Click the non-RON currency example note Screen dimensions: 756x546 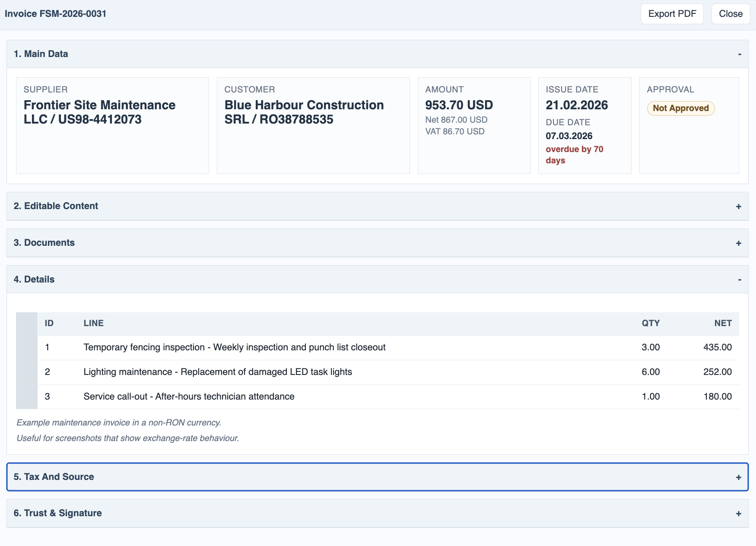(119, 422)
